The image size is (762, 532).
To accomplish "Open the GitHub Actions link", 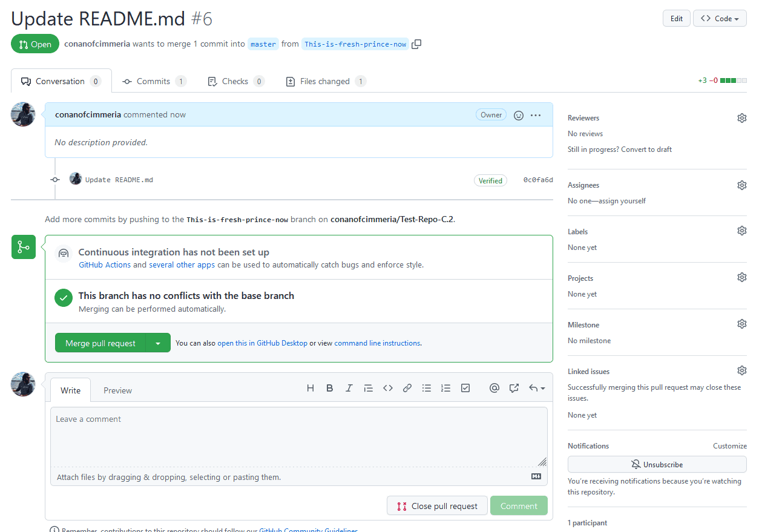I will (105, 265).
